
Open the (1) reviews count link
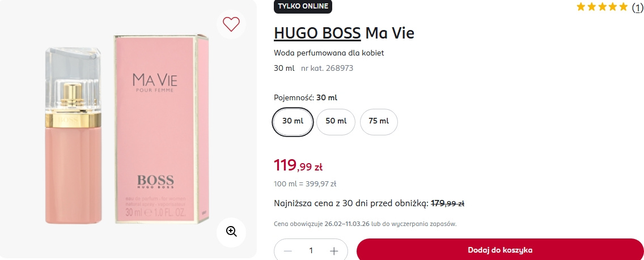click(637, 7)
